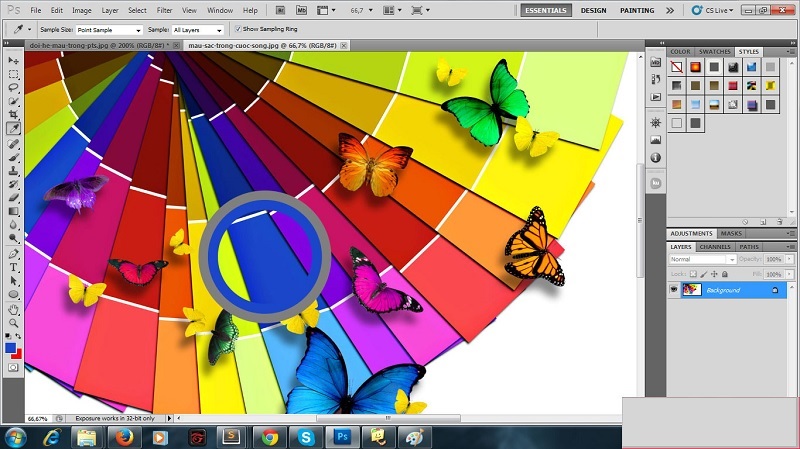Uncheck Show Sampling Ring
The width and height of the screenshot is (800, 449).
coord(238,29)
